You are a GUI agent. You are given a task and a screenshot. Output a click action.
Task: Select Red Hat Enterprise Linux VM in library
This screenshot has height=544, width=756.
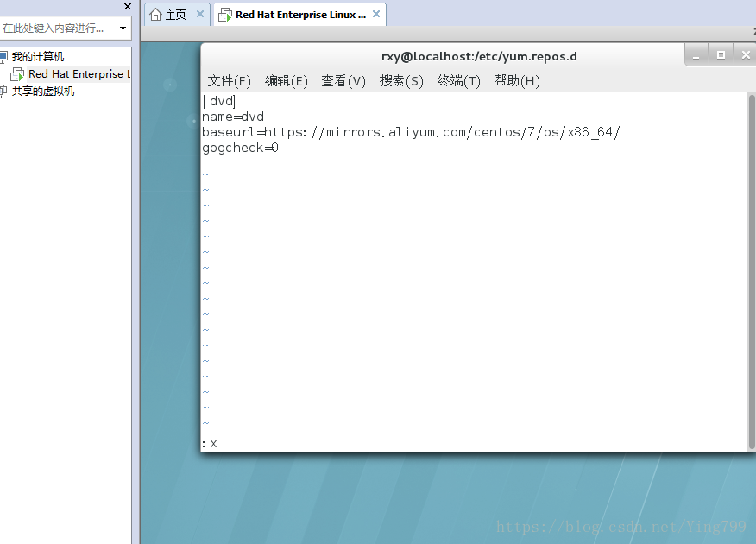point(79,74)
